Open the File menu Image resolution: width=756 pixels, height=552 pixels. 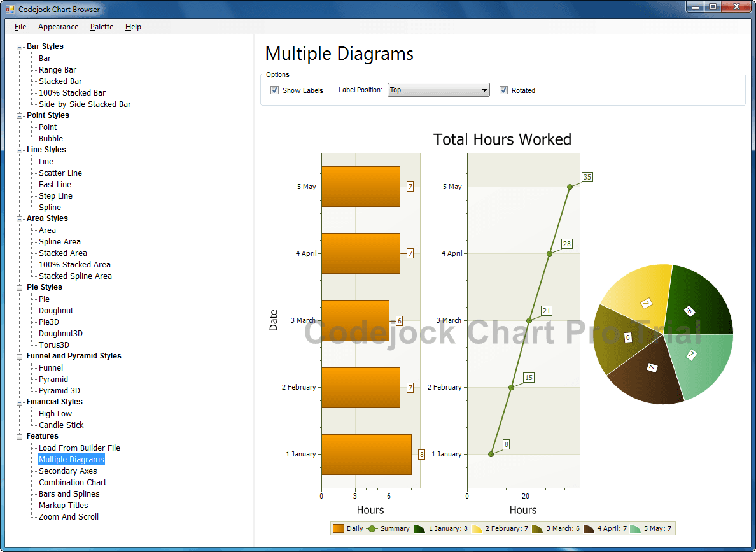coord(20,27)
